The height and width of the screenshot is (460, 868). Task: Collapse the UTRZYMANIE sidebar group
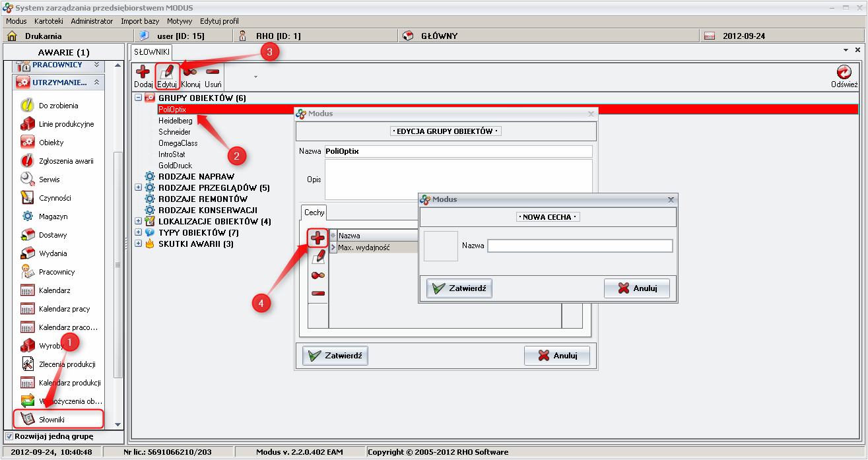[96, 82]
